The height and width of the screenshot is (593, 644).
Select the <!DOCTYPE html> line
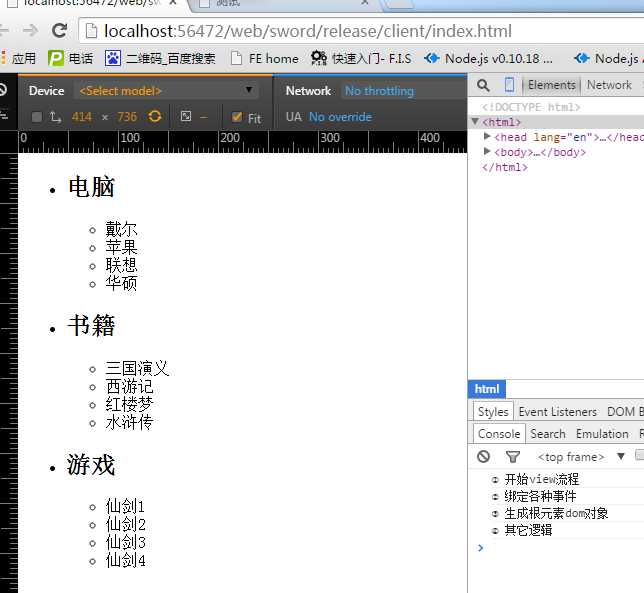pos(531,107)
